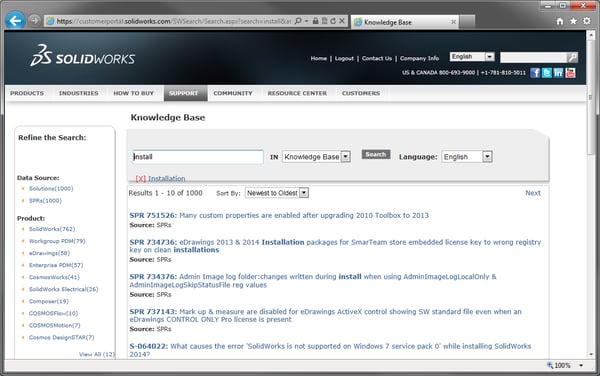Open the search Language English dropdown

click(x=467, y=157)
